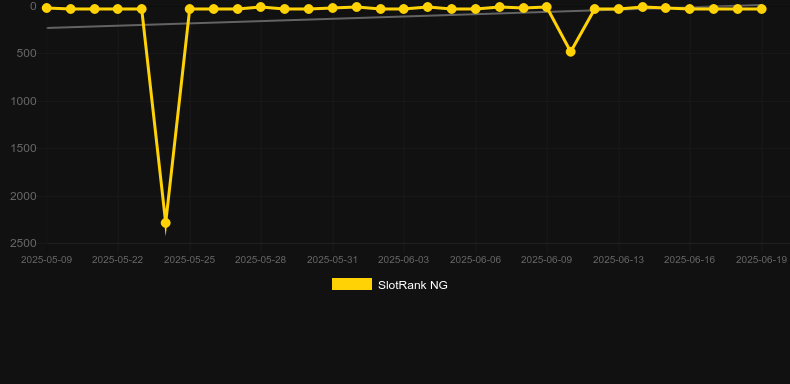Select the data point above 2025-05-28
Image resolution: width=790 pixels, height=384 pixels.
pyautogui.click(x=260, y=7)
